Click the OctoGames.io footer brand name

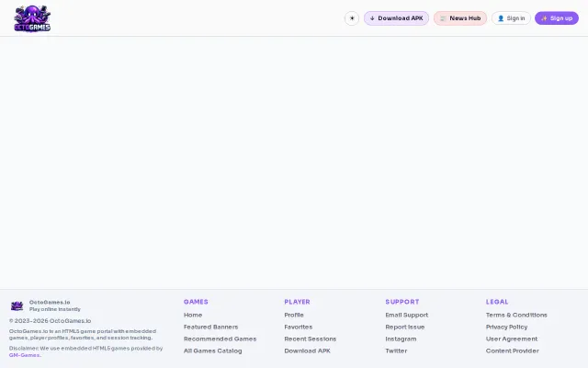(50, 303)
